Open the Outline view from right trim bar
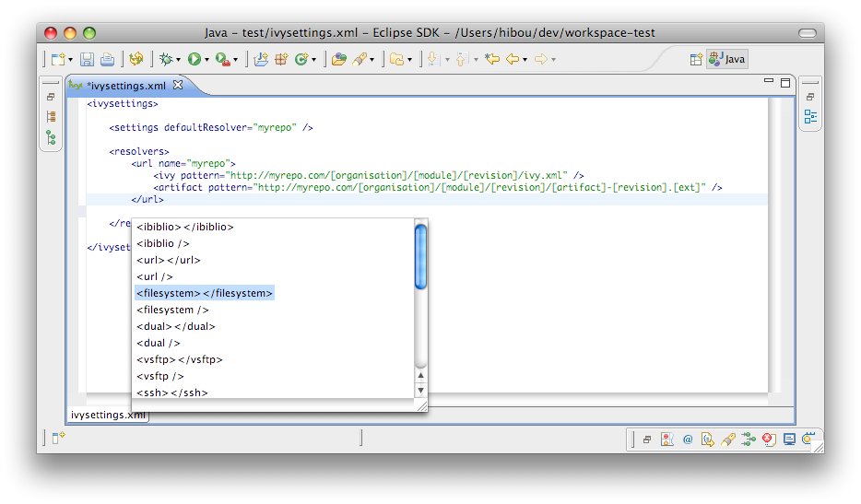The height and width of the screenshot is (504, 861). coord(810,116)
